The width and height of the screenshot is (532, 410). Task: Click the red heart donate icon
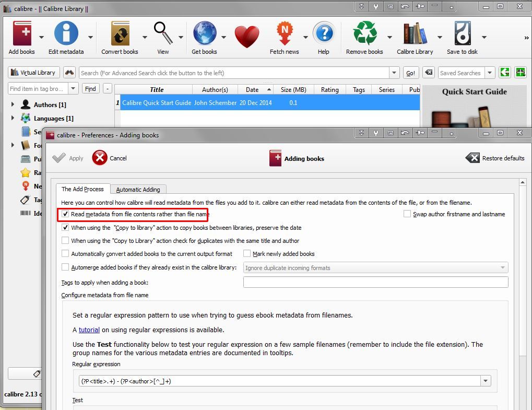247,37
